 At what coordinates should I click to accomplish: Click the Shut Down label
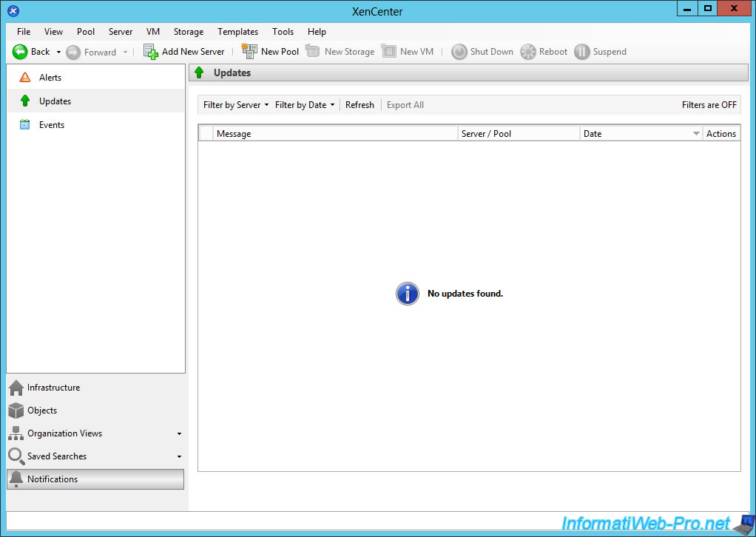click(491, 52)
